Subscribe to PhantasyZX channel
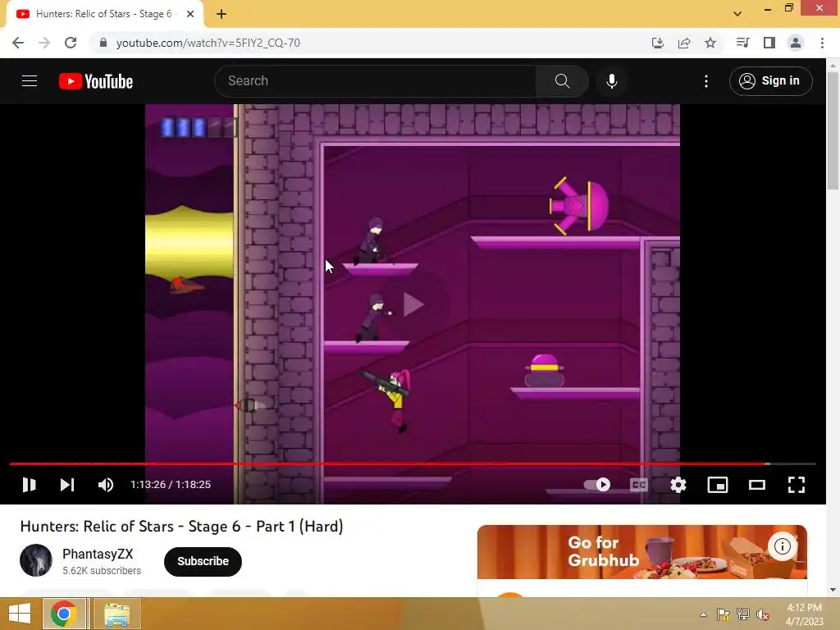840x630 pixels. (x=203, y=561)
